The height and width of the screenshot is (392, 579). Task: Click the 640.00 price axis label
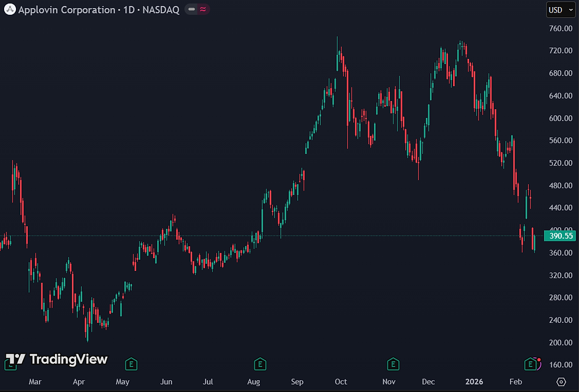pos(561,96)
